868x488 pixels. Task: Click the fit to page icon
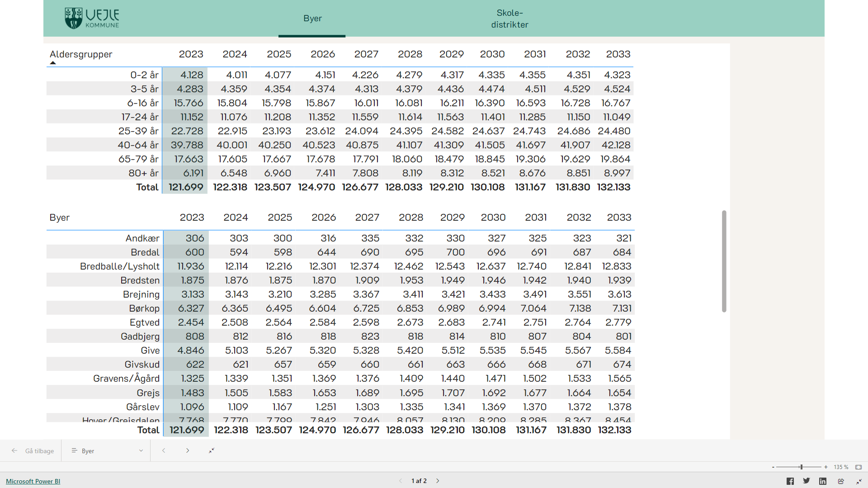859,467
